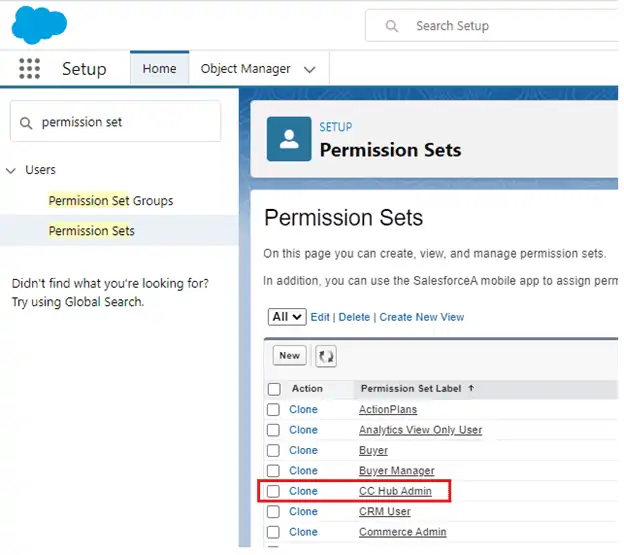Clone the ActionPlans permission set

click(303, 409)
